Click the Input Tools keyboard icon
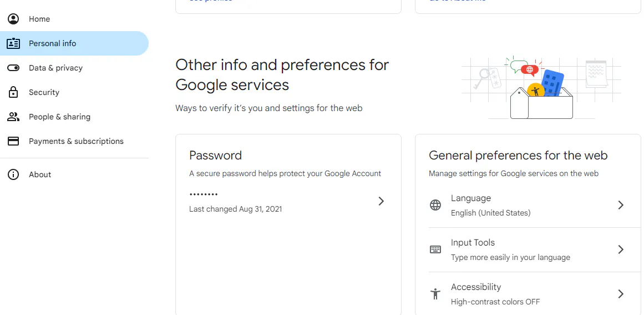Screen dimensions: 644x315 [x=435, y=249]
